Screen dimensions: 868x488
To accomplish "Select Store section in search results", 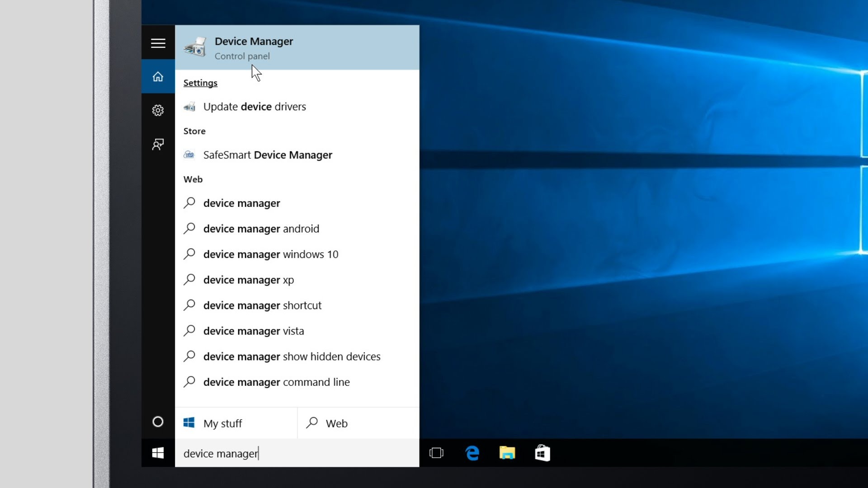I will pyautogui.click(x=195, y=131).
